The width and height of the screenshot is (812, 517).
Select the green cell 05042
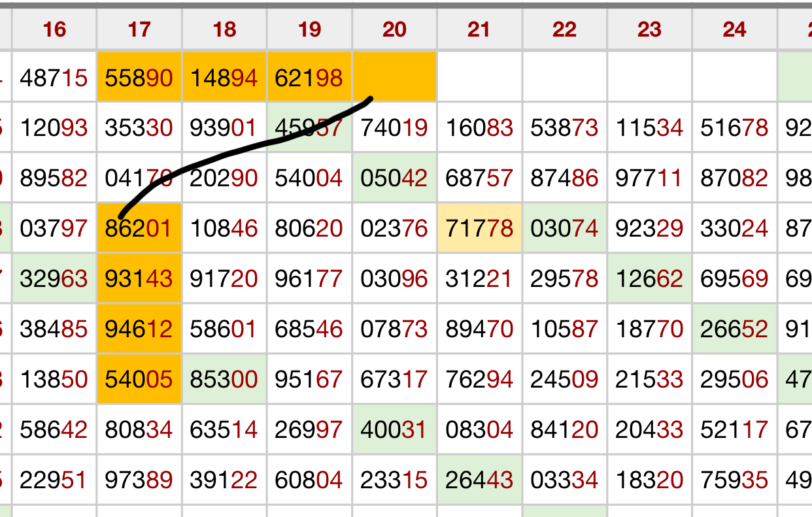click(x=394, y=178)
